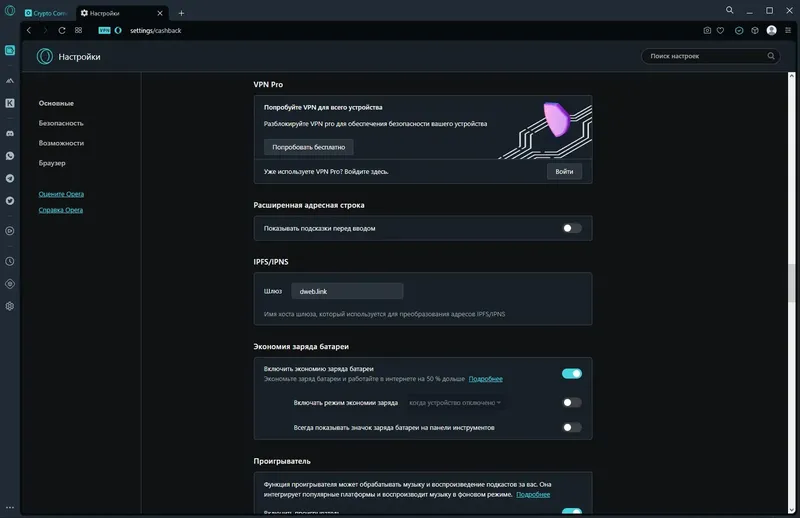
Task: Open WhatsApp in the sidebar
Action: tap(10, 156)
